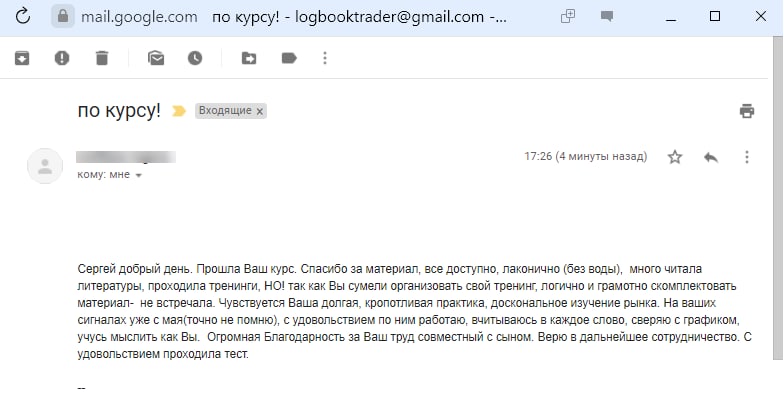
Task: Open the toolbar's three-dot more menu
Action: pyautogui.click(x=325, y=58)
